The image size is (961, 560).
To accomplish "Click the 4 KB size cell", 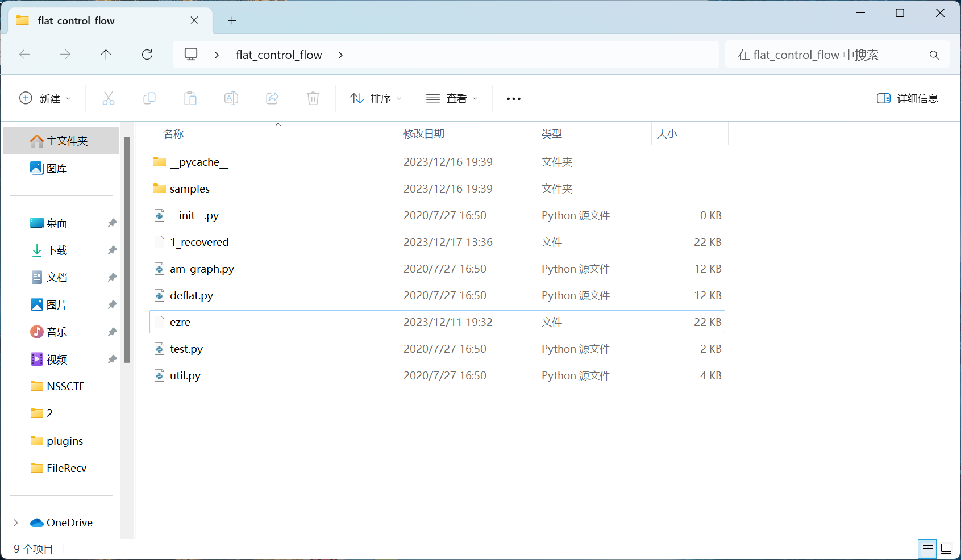I will (710, 376).
